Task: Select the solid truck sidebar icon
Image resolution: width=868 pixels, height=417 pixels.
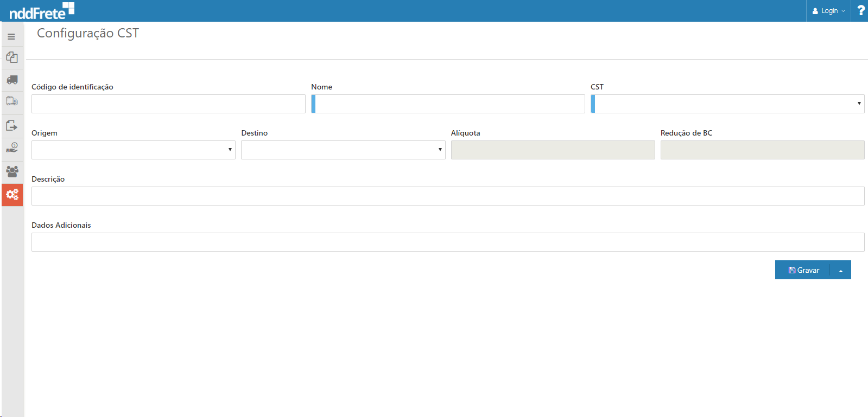Action: pos(12,80)
